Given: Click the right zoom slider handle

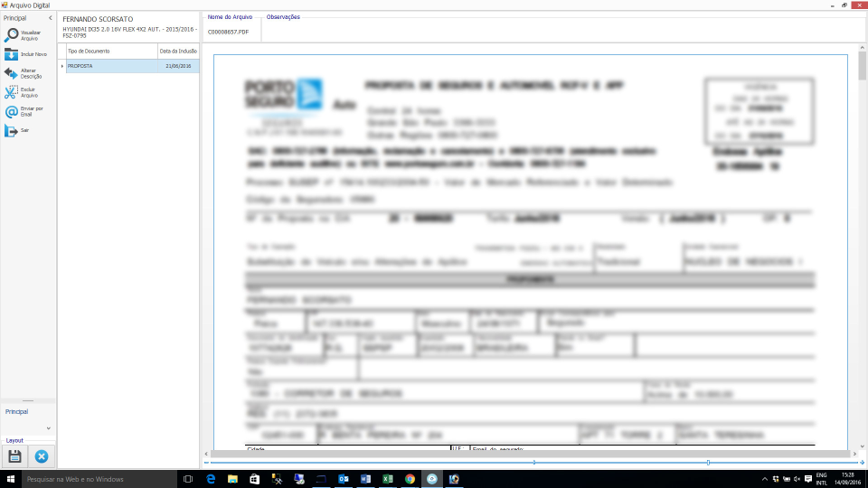Looking at the screenshot, I should click(708, 463).
